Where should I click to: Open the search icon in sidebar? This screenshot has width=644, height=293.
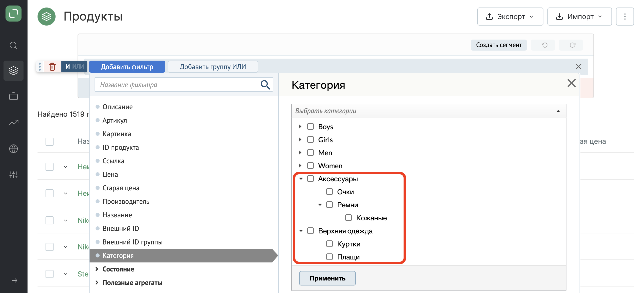coord(14,45)
